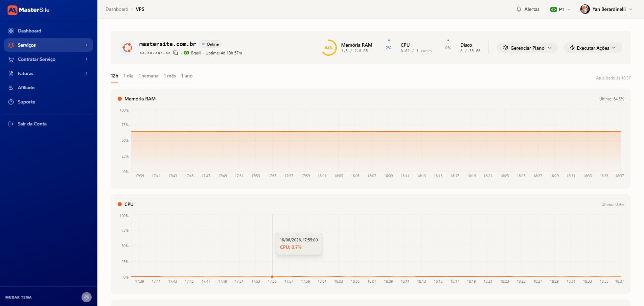Click the Ubuntu OS icon
Viewport: 644px width, 306px height.
(x=127, y=48)
